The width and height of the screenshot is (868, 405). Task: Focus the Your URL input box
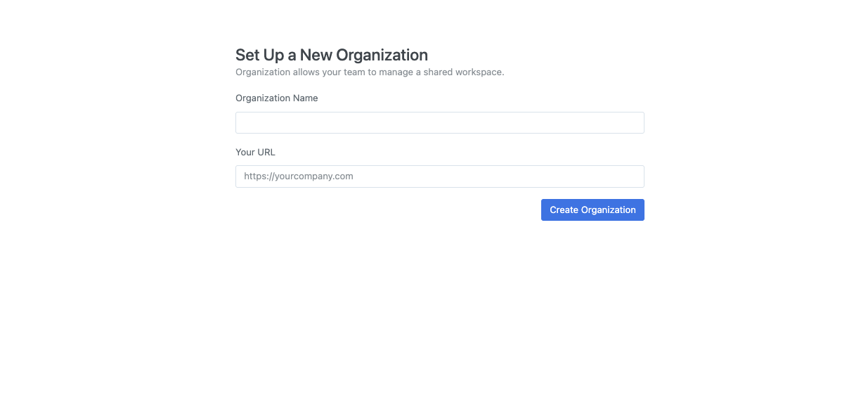click(x=439, y=176)
